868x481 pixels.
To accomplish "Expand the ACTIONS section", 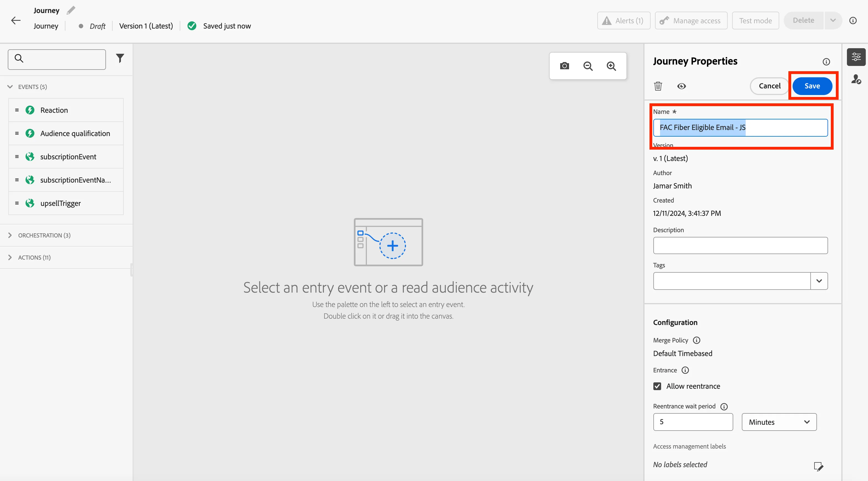I will 10,257.
